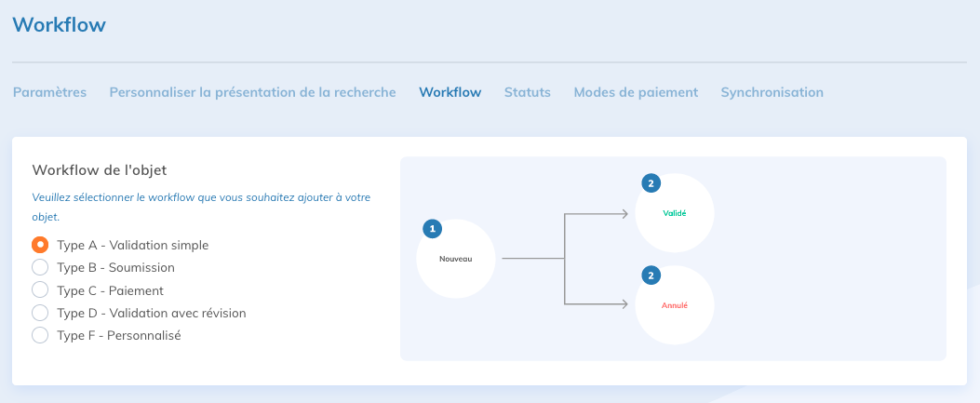Viewport: 980px width, 403px height.
Task: Click the Workflow tab
Action: pos(450,92)
